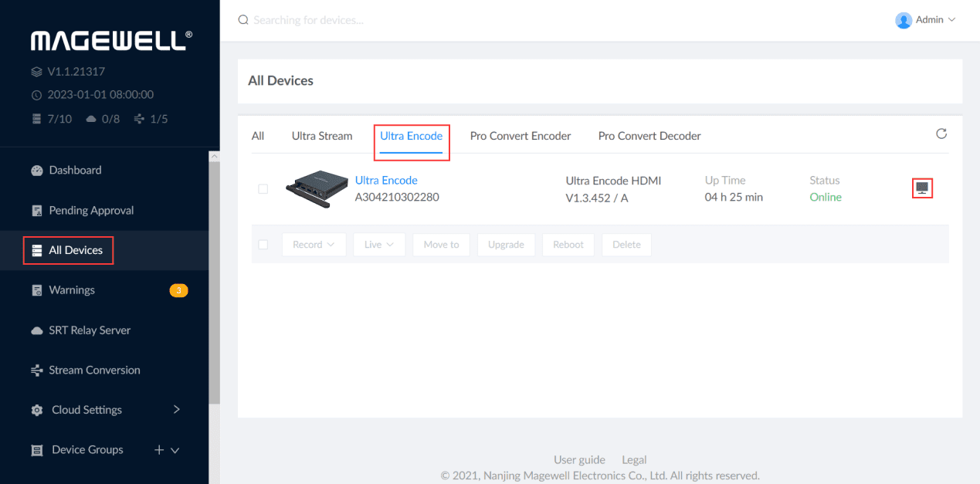Click the sidebar vertical scrollbar
The width and height of the screenshot is (980, 484).
click(214, 278)
